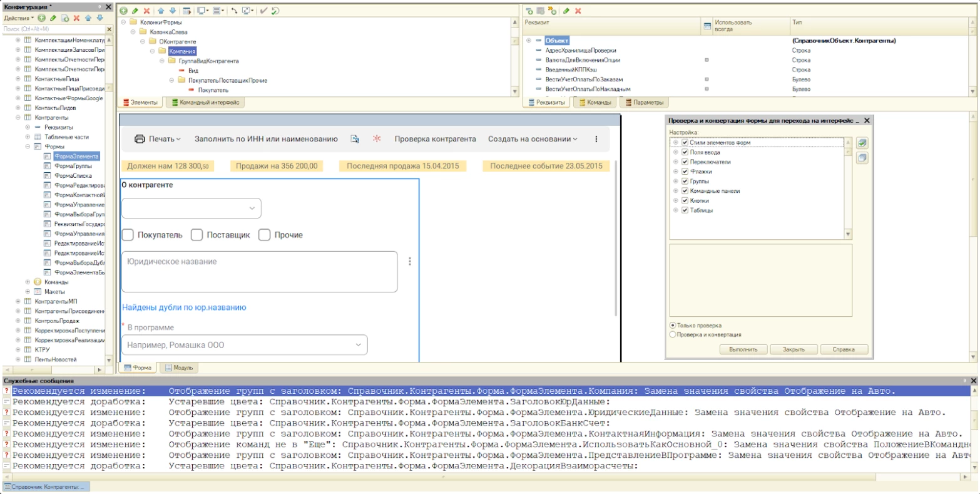Click the configuration search input field
The height and width of the screenshot is (494, 980).
(50, 29)
